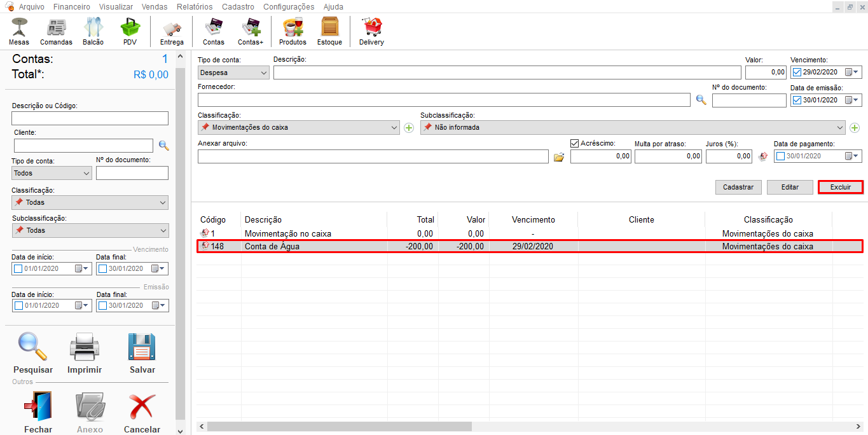Toggle the Acréscimo checkbox

575,144
